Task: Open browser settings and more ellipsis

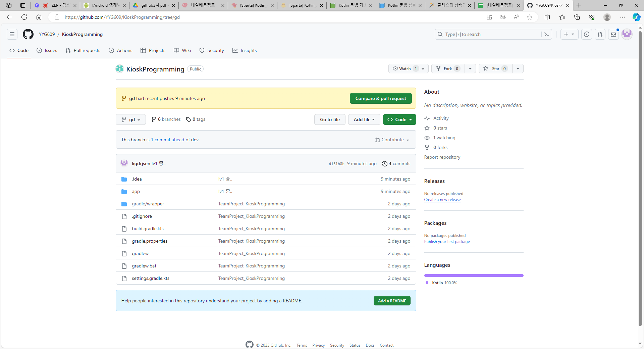Action: 623,17
